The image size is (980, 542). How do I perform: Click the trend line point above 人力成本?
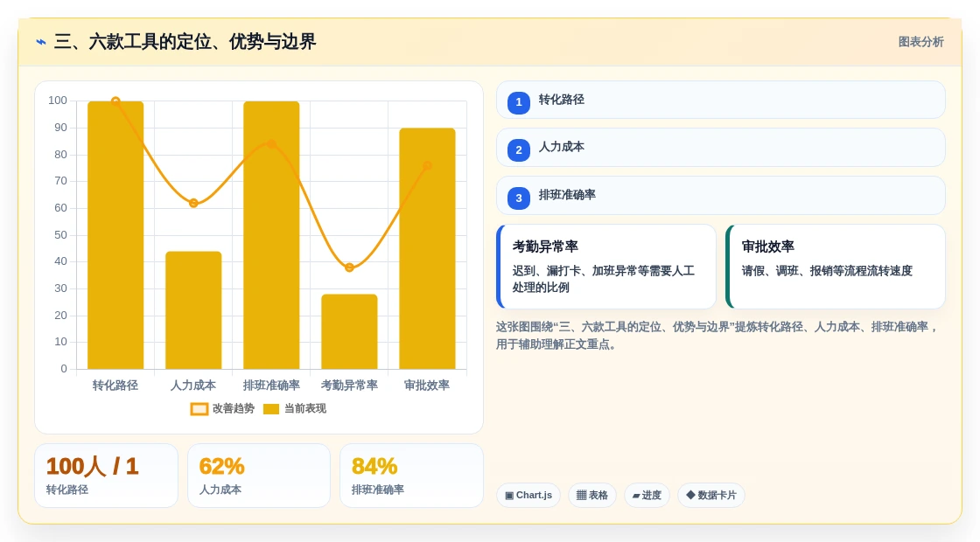(x=193, y=203)
